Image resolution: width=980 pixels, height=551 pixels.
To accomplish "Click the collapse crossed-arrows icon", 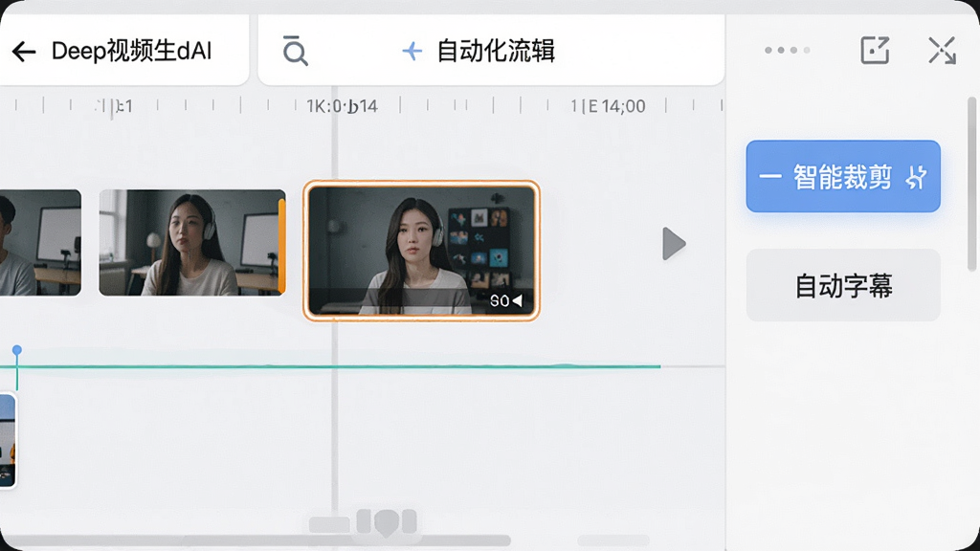I will tap(942, 50).
